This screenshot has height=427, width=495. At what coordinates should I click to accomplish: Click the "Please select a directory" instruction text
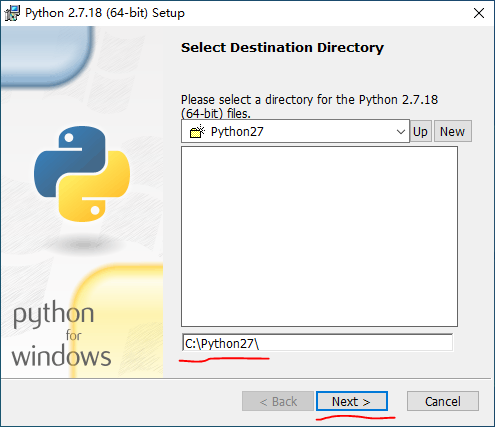(309, 107)
